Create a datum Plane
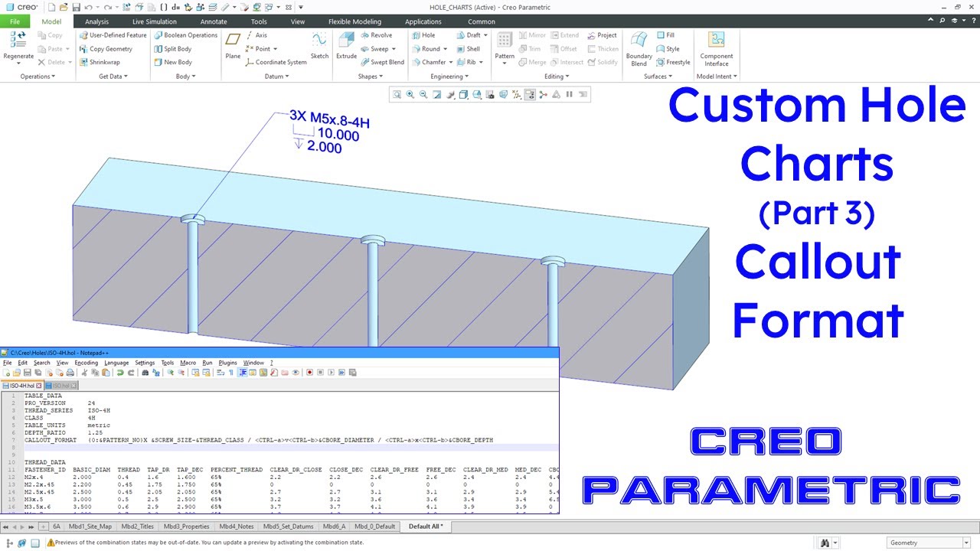This screenshot has height=551, width=980. tap(233, 45)
